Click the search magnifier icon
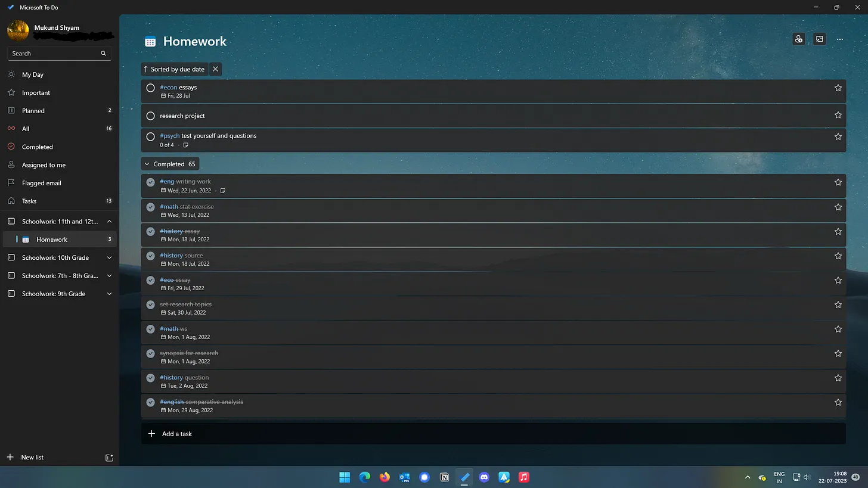The width and height of the screenshot is (868, 488). 103,54
